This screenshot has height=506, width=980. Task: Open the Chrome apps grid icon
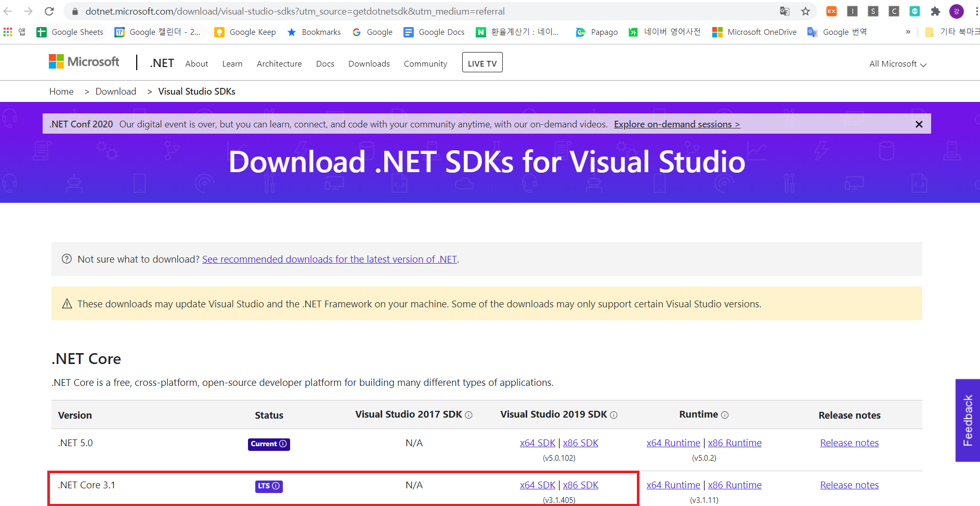click(8, 32)
